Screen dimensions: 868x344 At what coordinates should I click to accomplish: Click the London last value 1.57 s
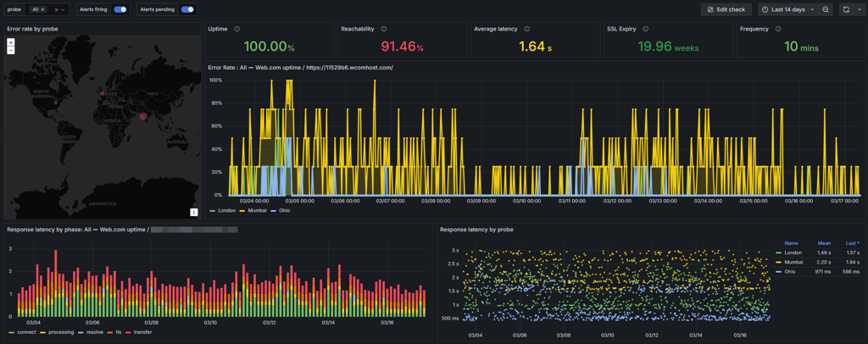coord(854,252)
